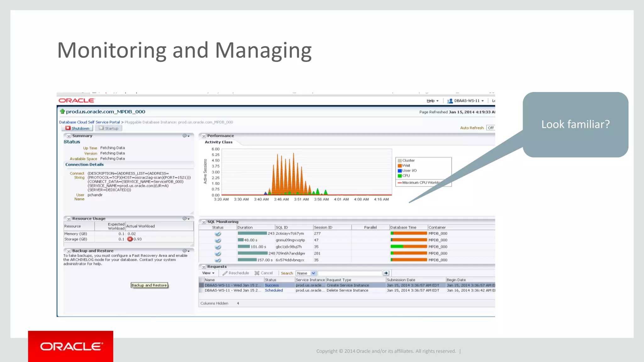
Task: Click the Oracle logo in page header
Action: click(x=76, y=101)
